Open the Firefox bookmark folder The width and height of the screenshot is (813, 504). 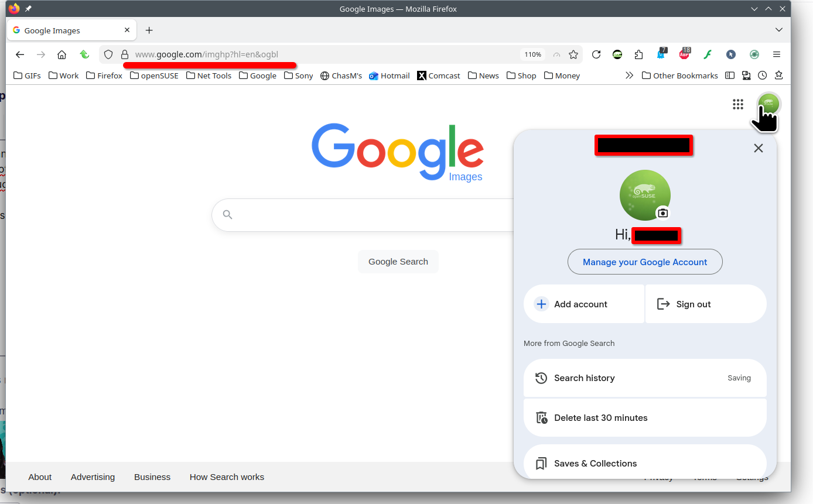pyautogui.click(x=104, y=76)
